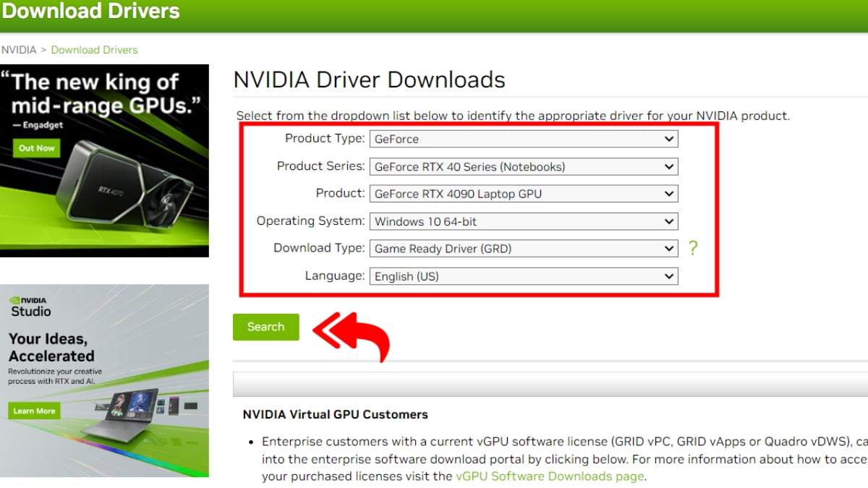Click the green question mark help icon

coord(694,248)
